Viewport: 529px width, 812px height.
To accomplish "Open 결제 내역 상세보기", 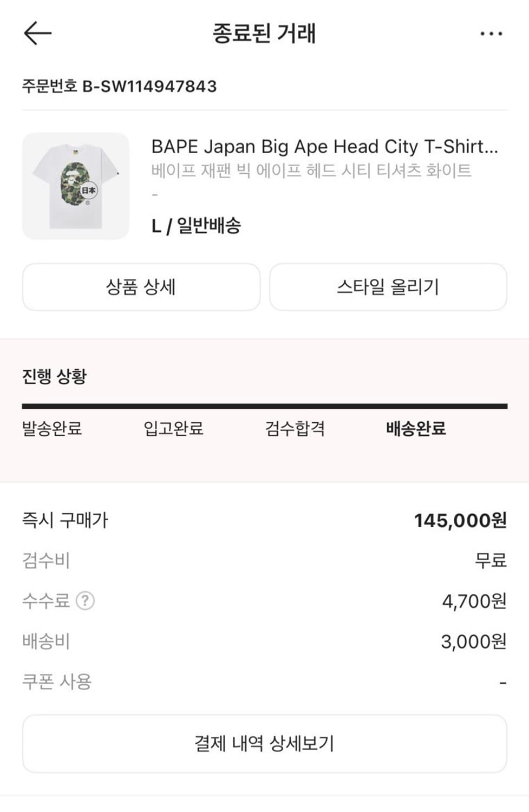I will tap(264, 743).
